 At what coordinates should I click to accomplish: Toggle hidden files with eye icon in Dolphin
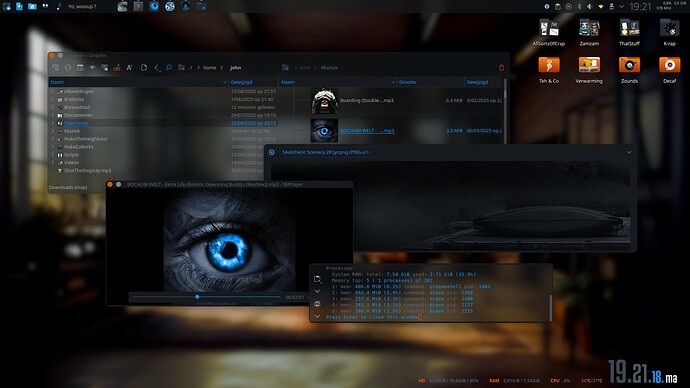tap(92, 68)
